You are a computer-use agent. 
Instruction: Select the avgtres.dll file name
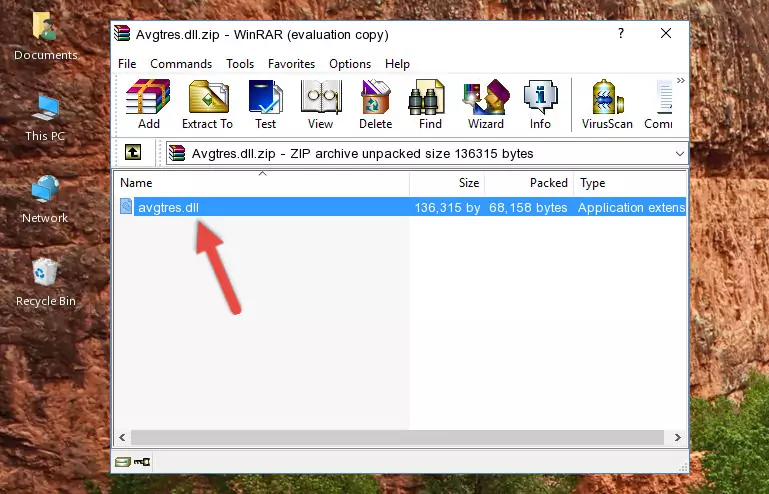[x=168, y=208]
